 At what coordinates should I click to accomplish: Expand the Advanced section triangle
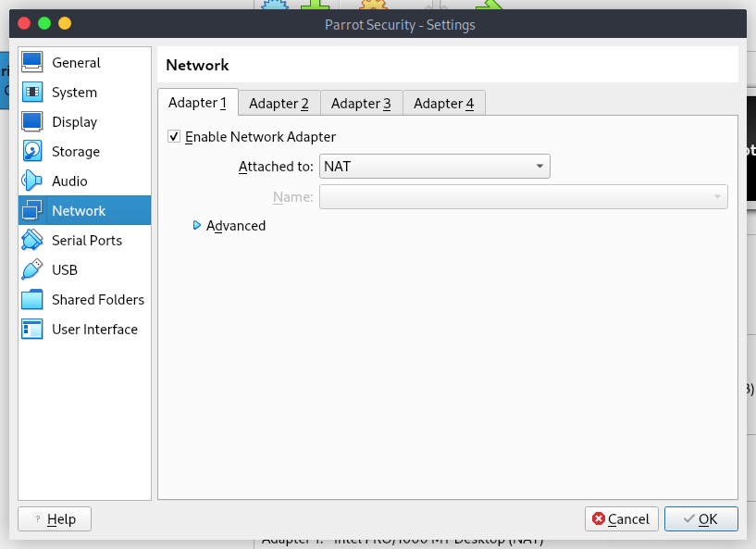point(197,225)
